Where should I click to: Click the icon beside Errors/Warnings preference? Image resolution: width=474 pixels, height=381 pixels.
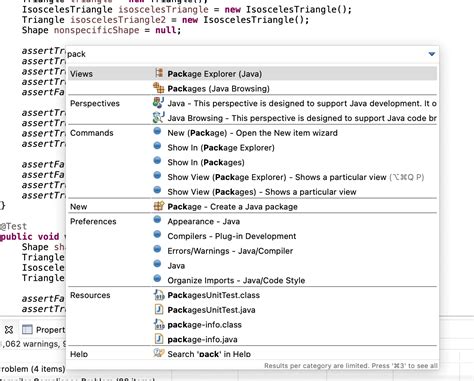click(157, 249)
